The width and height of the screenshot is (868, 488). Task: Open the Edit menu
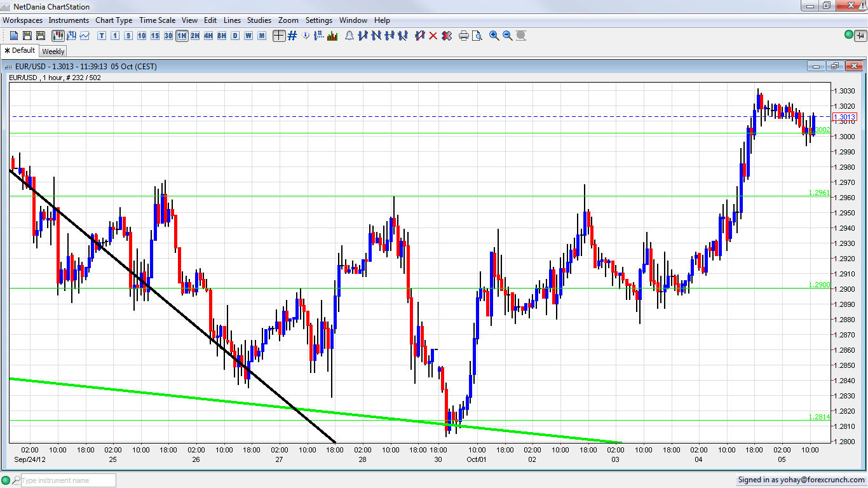pos(210,20)
